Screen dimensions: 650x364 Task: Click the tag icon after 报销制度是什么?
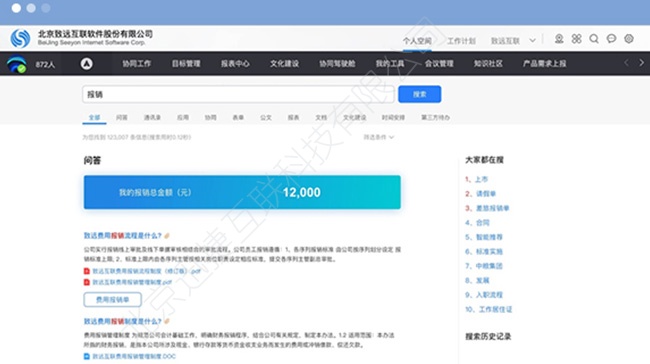click(167, 321)
